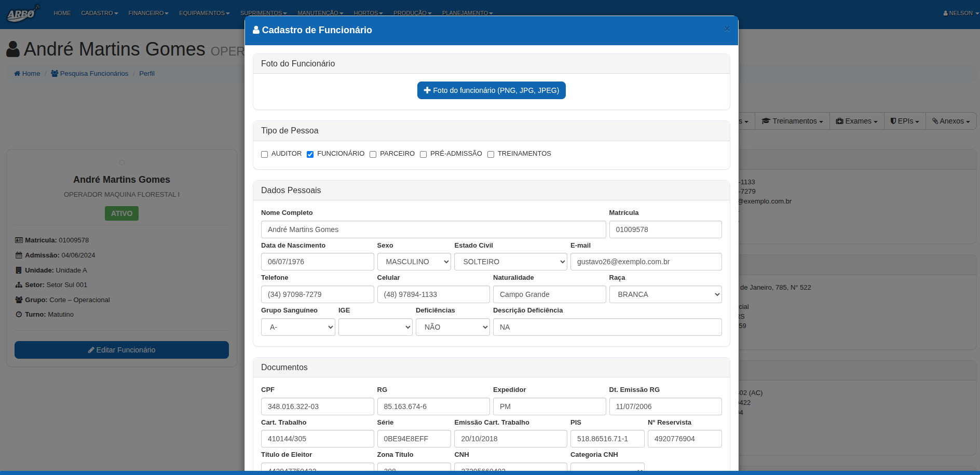Click the EPIs shield icon

[893, 121]
